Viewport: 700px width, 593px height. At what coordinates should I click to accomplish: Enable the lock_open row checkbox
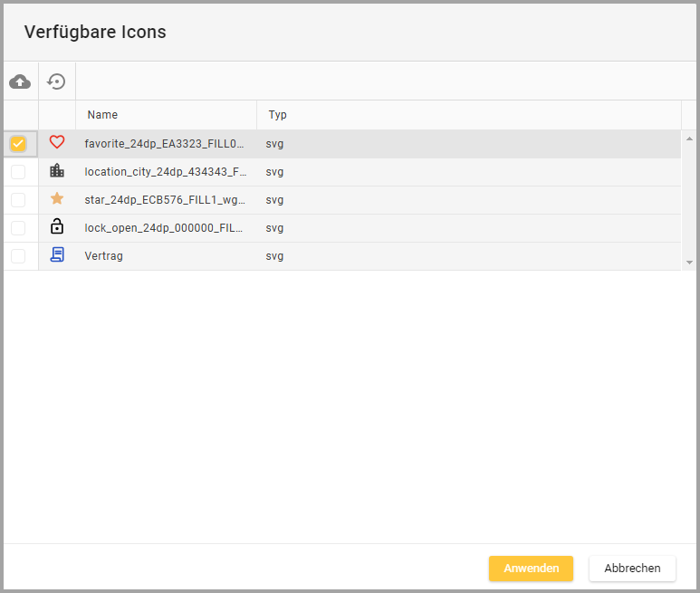[x=18, y=228]
